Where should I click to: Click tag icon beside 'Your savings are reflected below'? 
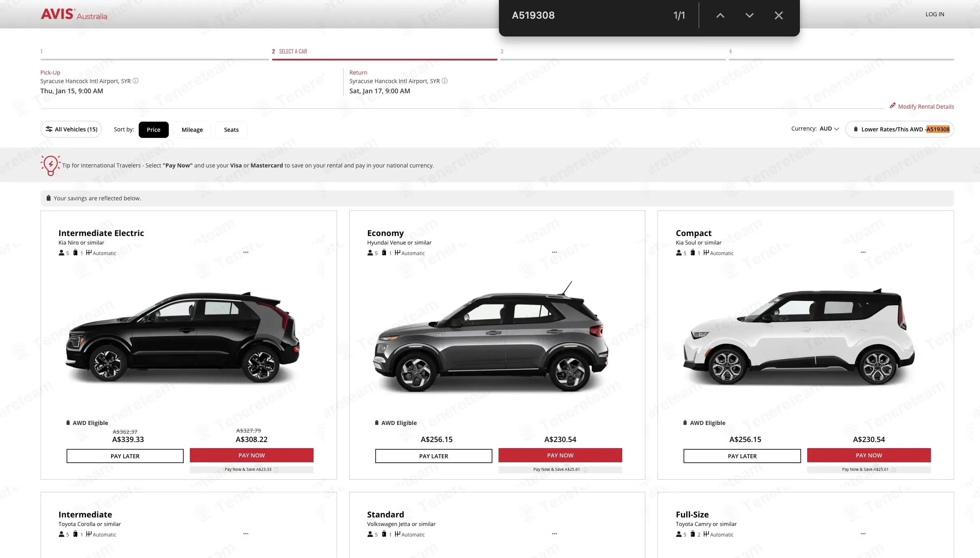click(49, 198)
